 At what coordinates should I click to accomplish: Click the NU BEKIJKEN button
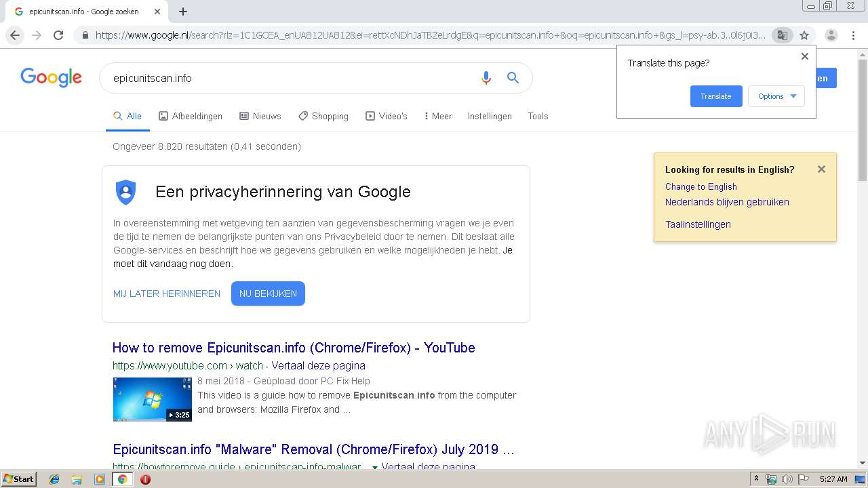(x=268, y=293)
